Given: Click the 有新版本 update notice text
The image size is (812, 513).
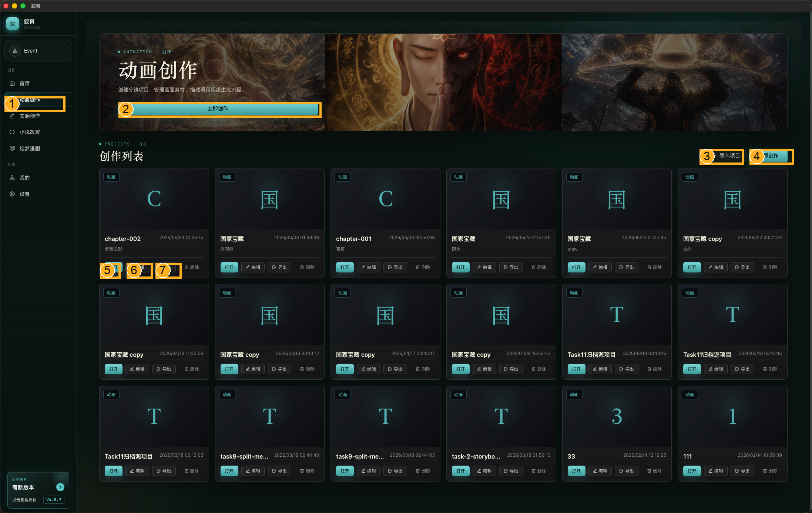Looking at the screenshot, I should click(x=23, y=487).
